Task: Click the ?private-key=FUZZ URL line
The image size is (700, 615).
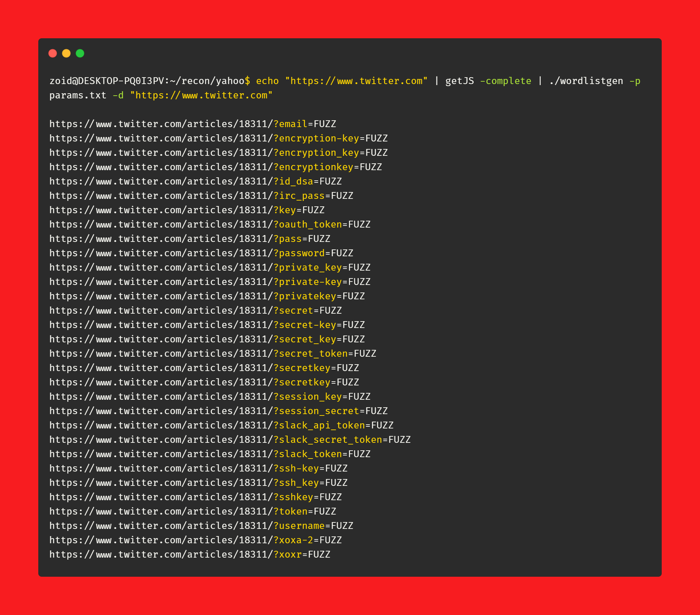Action: click(x=210, y=282)
